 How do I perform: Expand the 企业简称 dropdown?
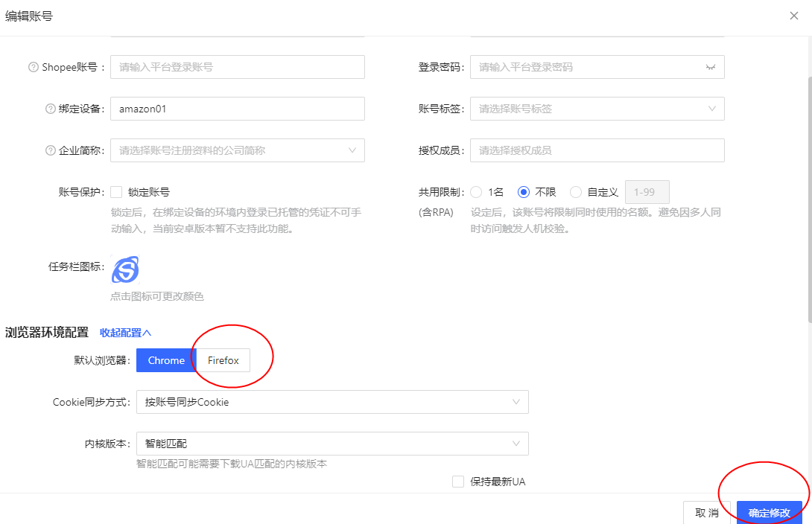pos(237,150)
